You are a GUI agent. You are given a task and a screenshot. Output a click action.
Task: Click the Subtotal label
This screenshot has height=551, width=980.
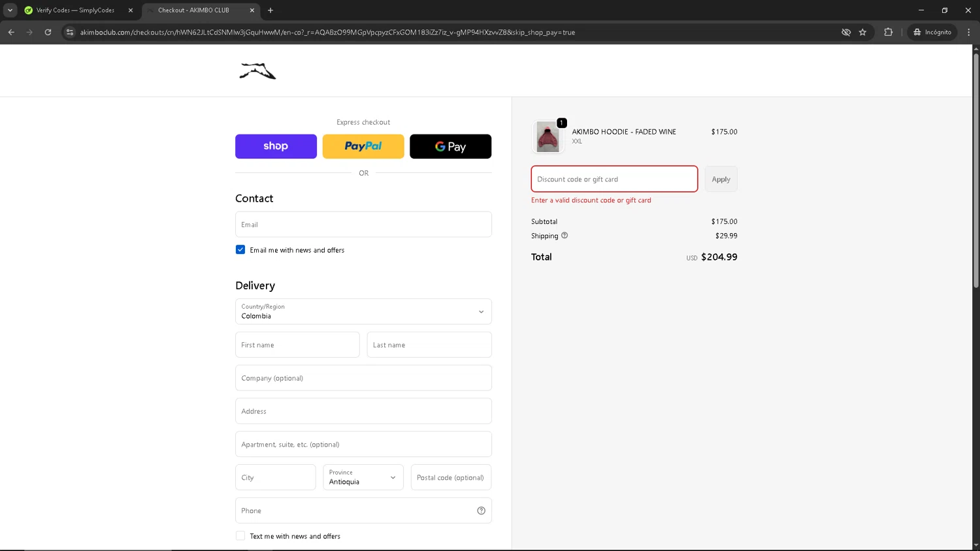[544, 221]
